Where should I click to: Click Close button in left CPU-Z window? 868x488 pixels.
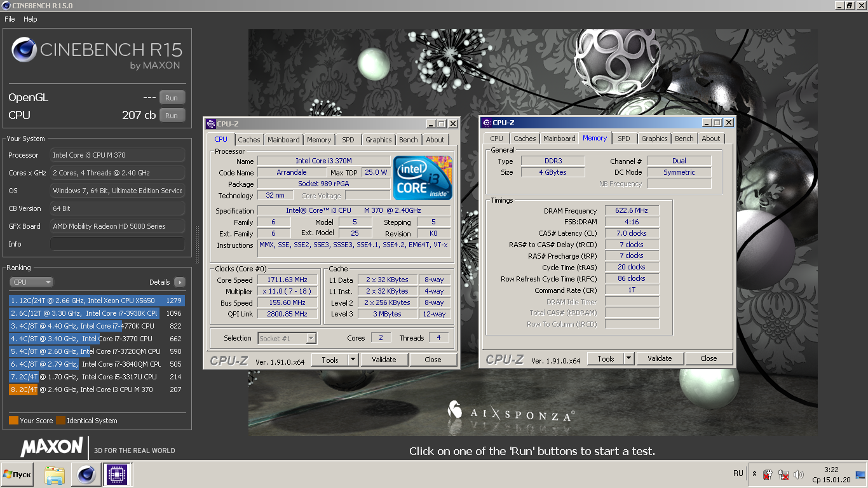(x=433, y=360)
